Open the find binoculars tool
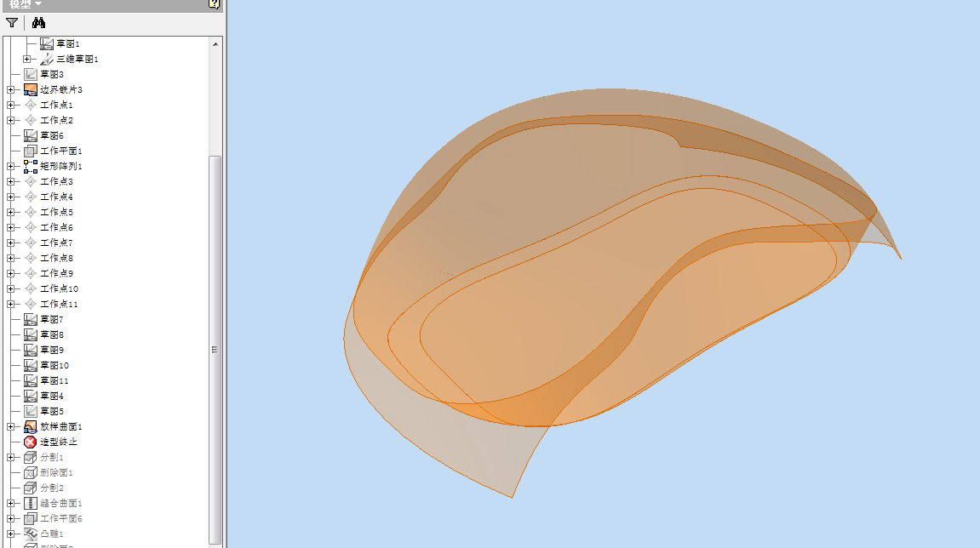980x548 pixels. tap(39, 23)
